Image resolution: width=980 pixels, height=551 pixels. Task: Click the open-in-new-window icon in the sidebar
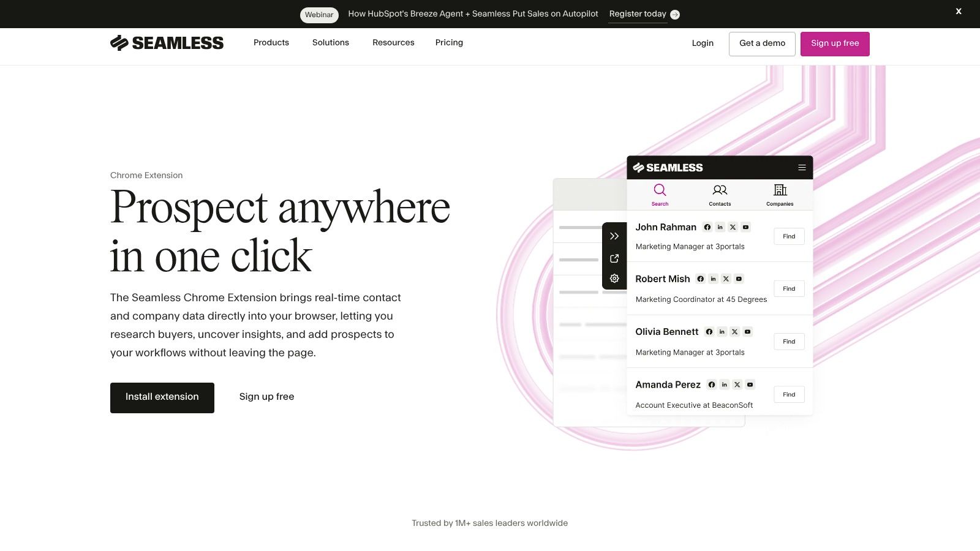(614, 258)
